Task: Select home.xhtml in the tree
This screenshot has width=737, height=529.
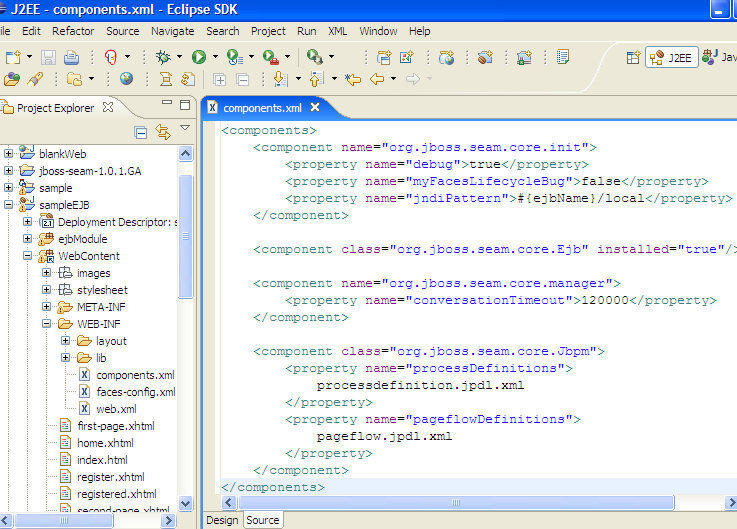Action: point(105,443)
